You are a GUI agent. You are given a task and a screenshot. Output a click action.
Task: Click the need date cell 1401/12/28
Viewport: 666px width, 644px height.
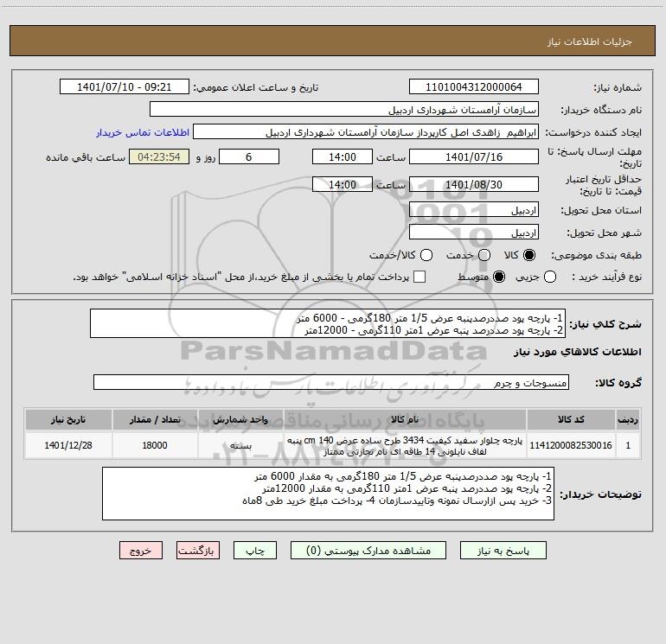pyautogui.click(x=68, y=445)
